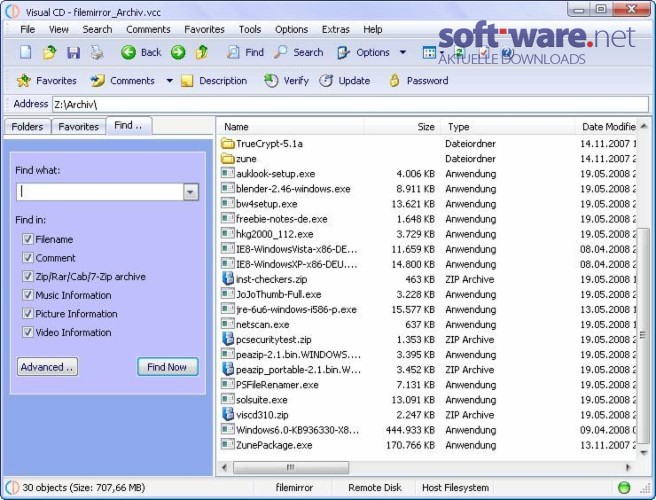This screenshot has width=656, height=500.
Task: Sort by the Date Modified column header
Action: click(607, 126)
